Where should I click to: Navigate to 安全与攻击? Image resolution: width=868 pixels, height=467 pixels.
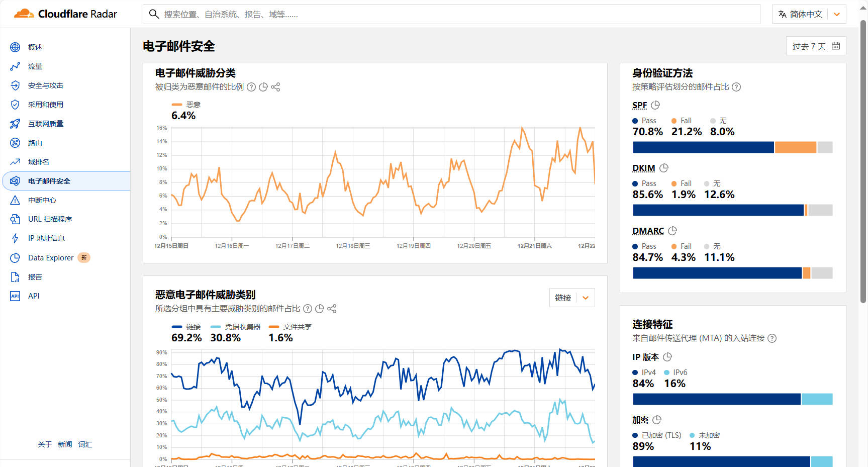[46, 85]
